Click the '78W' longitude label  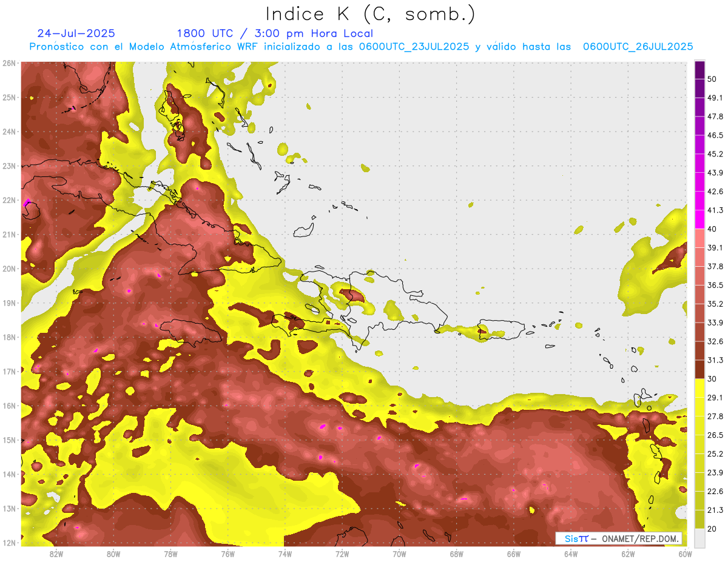pyautogui.click(x=170, y=554)
